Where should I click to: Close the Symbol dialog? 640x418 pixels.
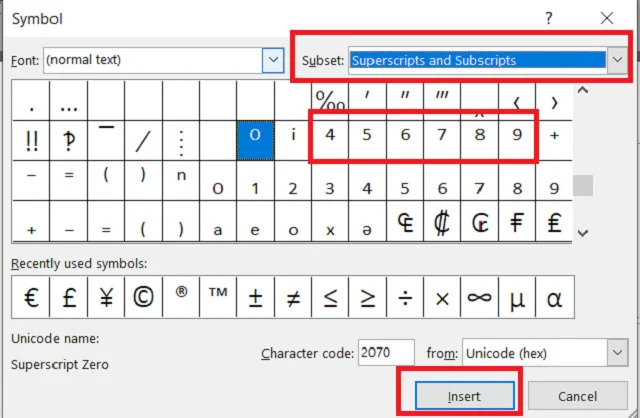[607, 18]
